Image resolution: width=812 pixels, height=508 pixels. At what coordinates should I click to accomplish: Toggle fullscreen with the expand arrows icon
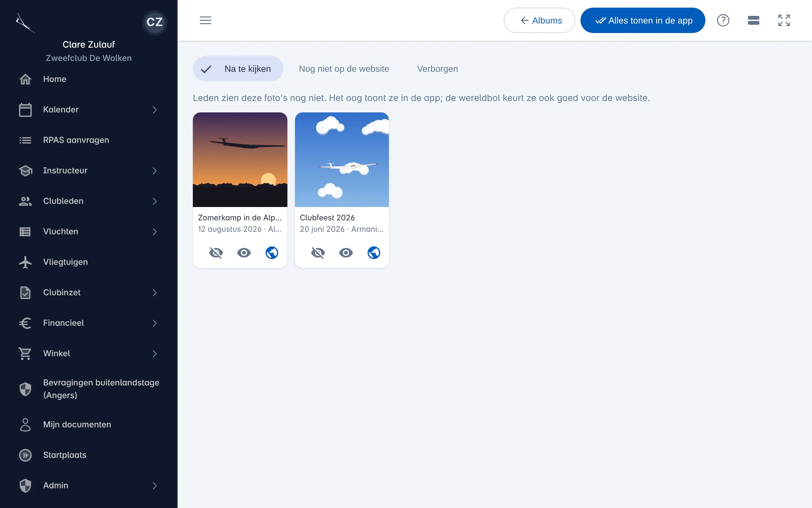coord(784,21)
